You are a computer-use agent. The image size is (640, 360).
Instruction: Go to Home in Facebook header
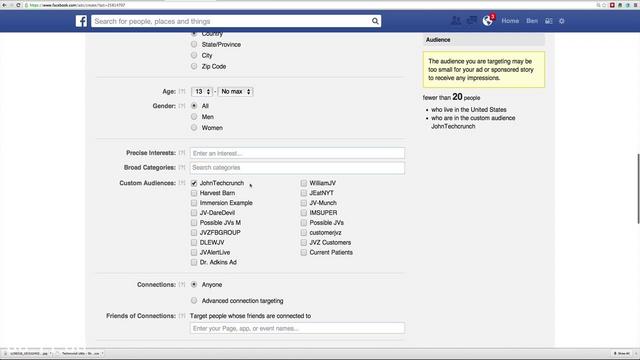tap(510, 21)
